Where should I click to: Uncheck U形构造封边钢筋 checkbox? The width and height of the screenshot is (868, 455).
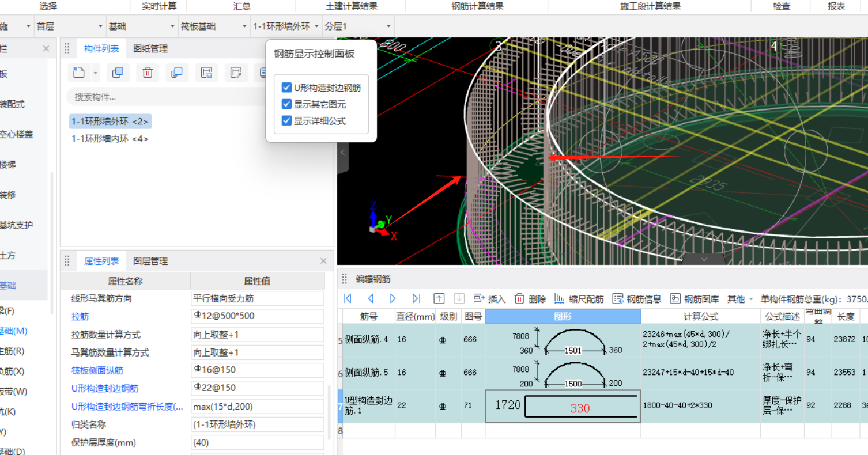[286, 88]
